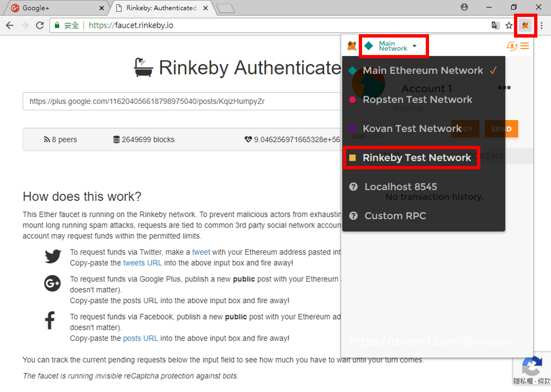Click the translate page icon
Image resolution: width=551 pixels, height=392 pixels.
pyautogui.click(x=495, y=25)
